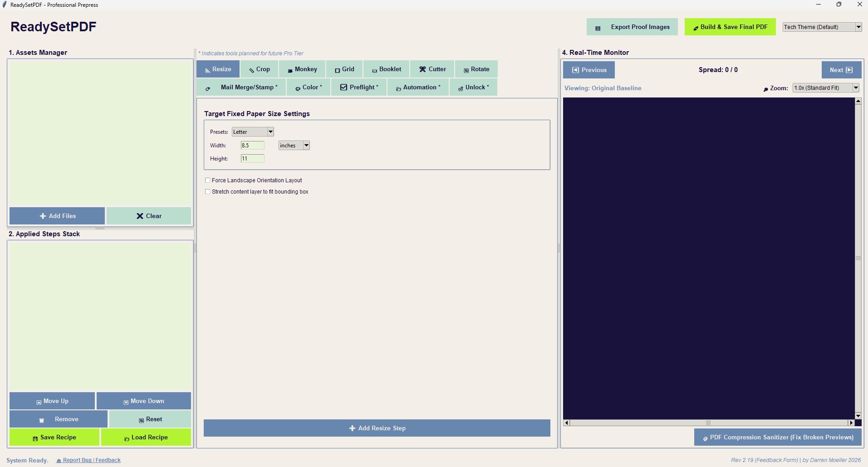
Task: Save the current recipe
Action: (54, 438)
